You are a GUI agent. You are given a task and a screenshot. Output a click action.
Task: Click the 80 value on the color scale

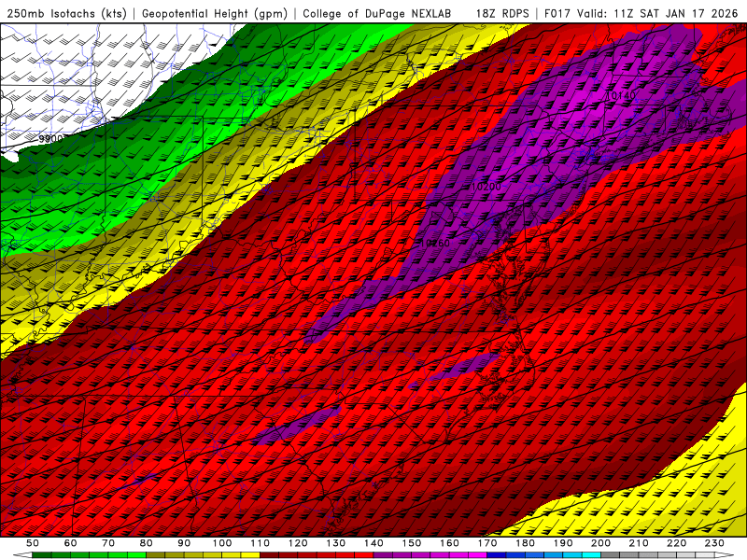tap(147, 543)
